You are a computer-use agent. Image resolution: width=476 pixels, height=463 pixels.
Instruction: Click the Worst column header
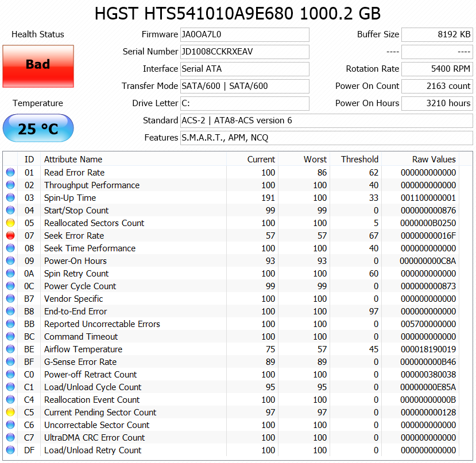[x=304, y=159]
